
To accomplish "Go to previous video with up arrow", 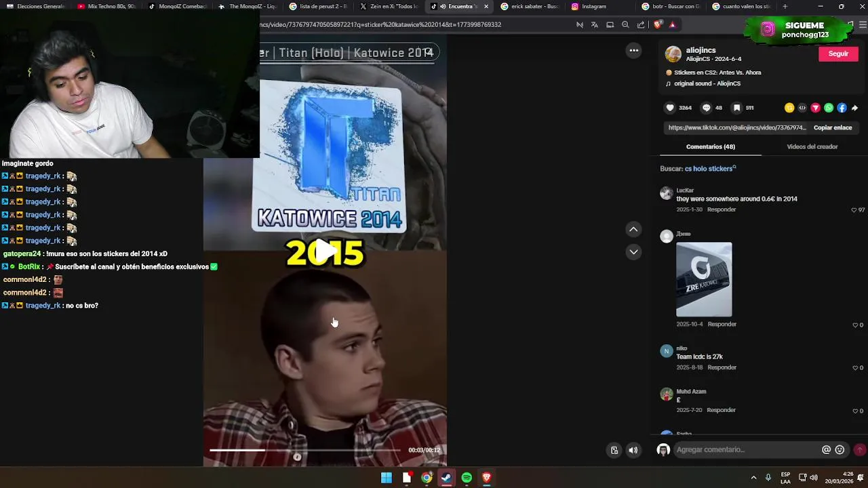I will click(633, 230).
